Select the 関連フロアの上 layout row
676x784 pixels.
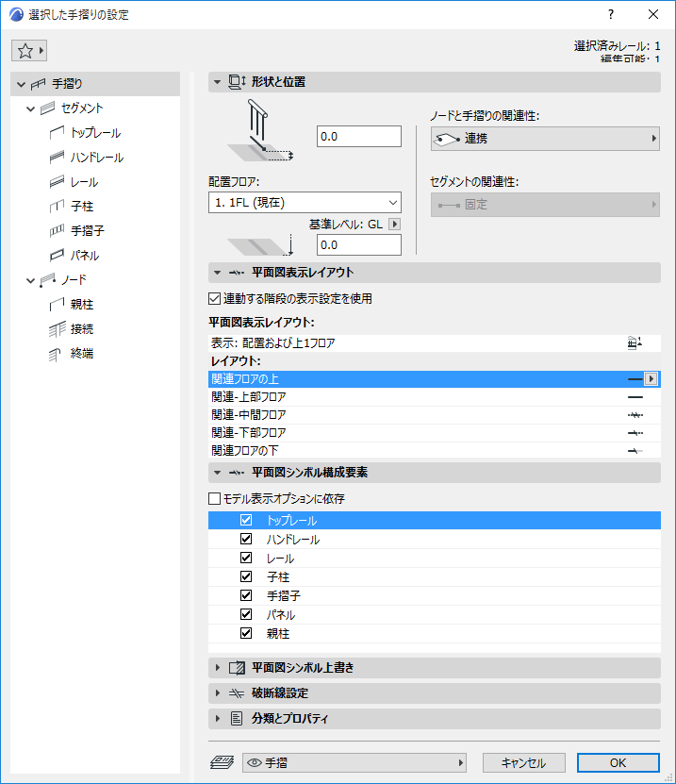click(435, 379)
